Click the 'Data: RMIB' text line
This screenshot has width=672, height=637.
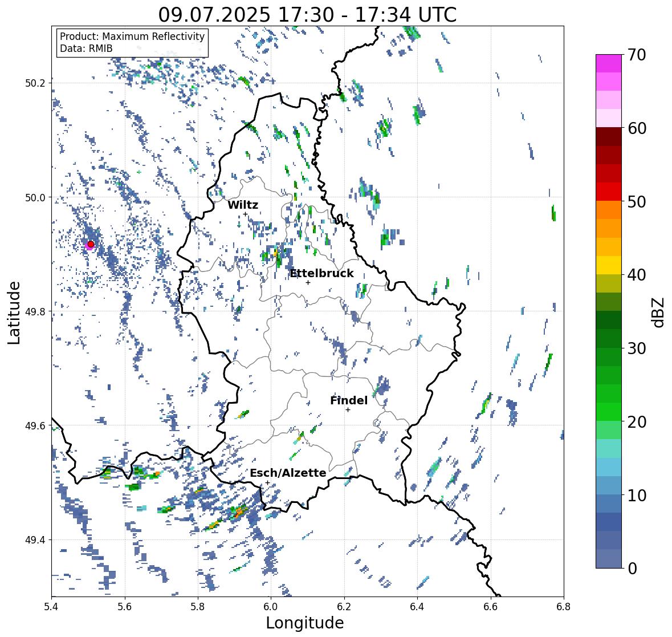(x=86, y=48)
